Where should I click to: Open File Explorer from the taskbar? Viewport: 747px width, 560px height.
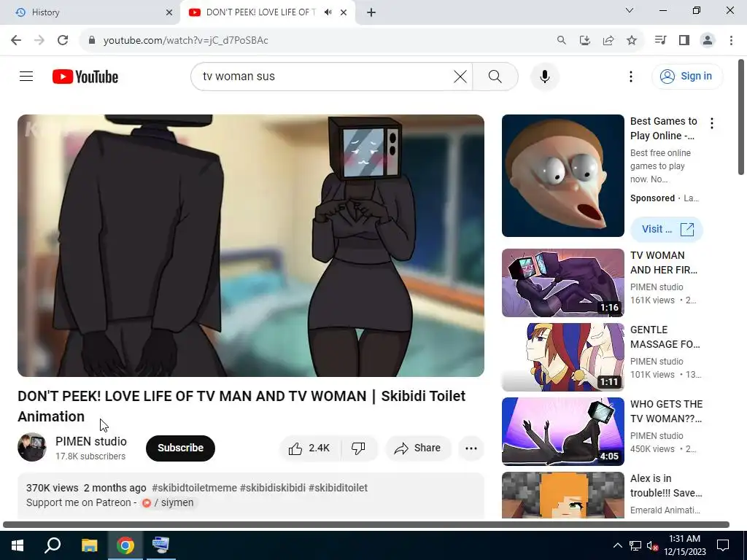(89, 545)
